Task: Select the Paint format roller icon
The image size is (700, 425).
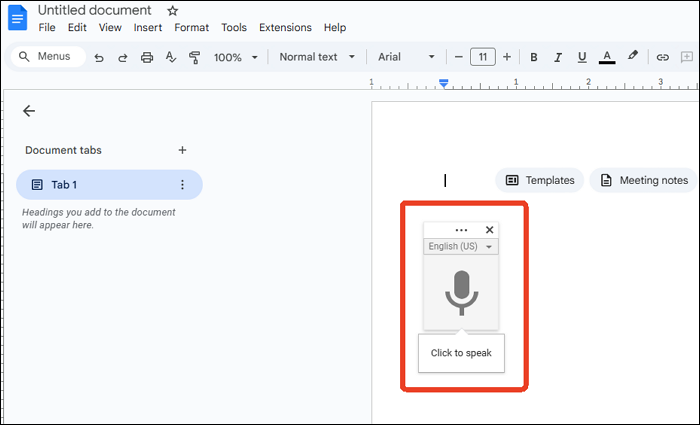Action: click(194, 57)
